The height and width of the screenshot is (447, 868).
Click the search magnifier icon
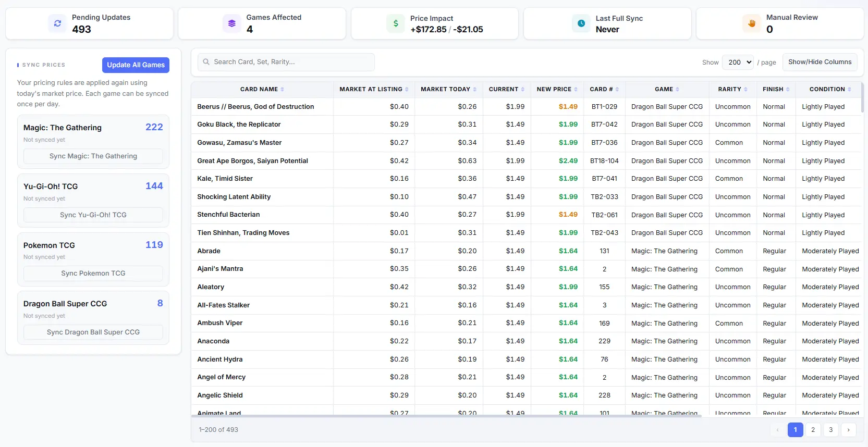[206, 62]
